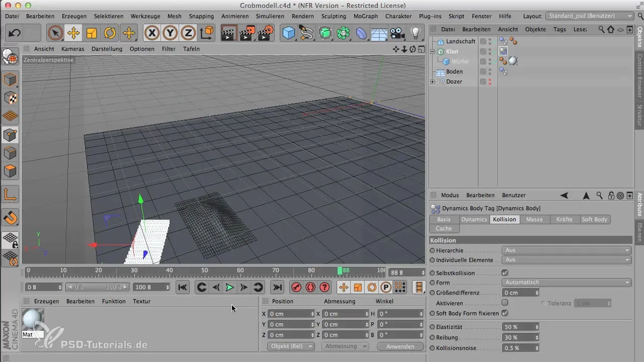Viewport: 644px width, 362px height.
Task: Toggle the world coordinate system icon
Action: 206,34
